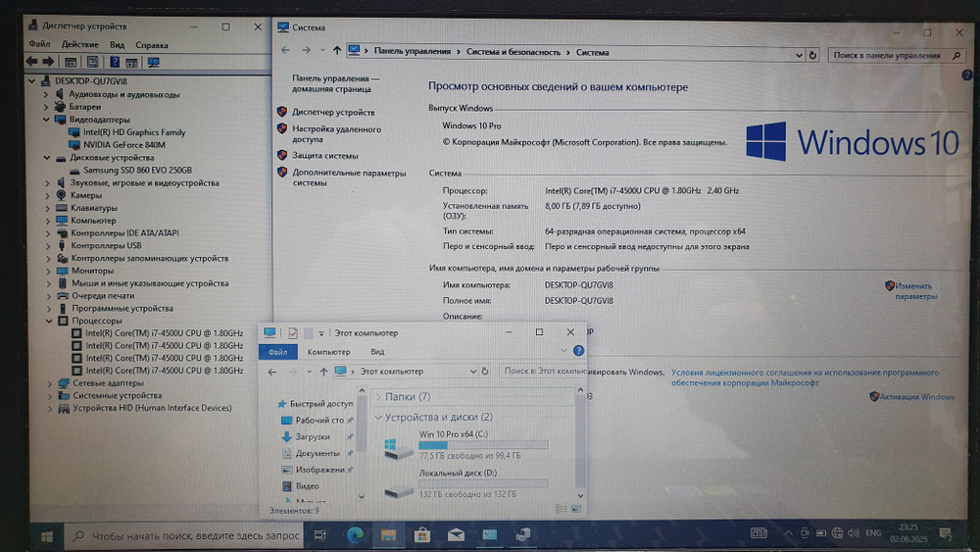Open Task View on taskbar
This screenshot has height=552, width=980.
320,535
